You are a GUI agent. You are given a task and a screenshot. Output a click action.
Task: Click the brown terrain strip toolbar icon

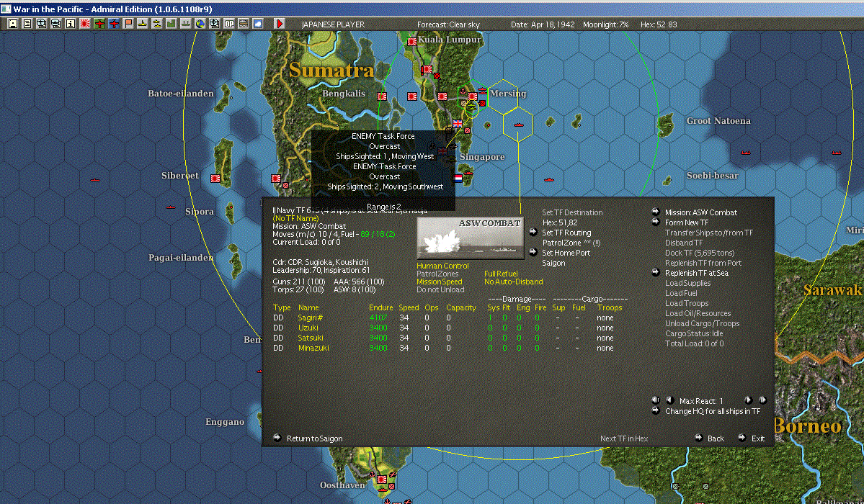(243, 24)
